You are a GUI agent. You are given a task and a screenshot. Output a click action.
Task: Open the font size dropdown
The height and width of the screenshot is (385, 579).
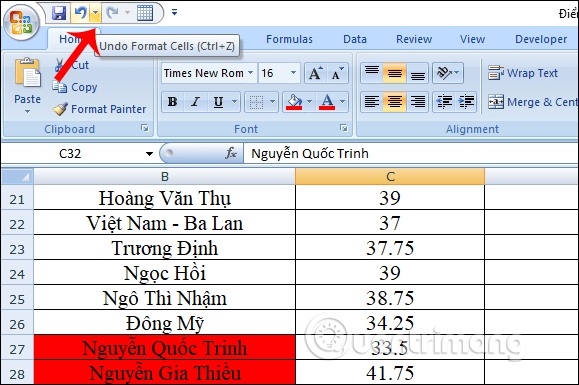point(294,73)
